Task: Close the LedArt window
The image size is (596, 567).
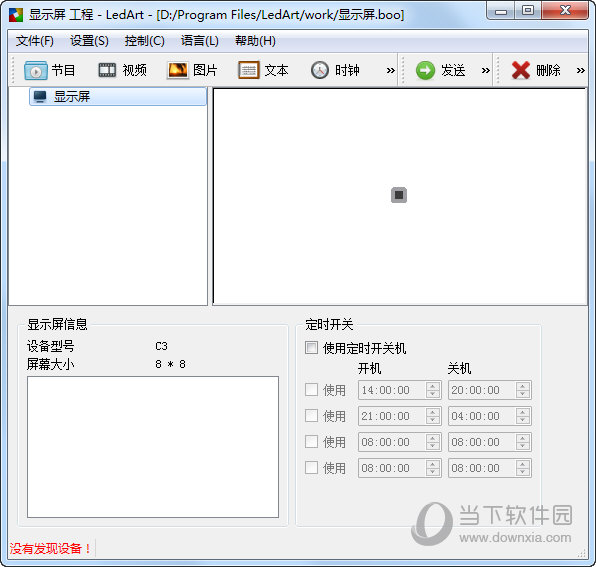Action: [x=565, y=11]
